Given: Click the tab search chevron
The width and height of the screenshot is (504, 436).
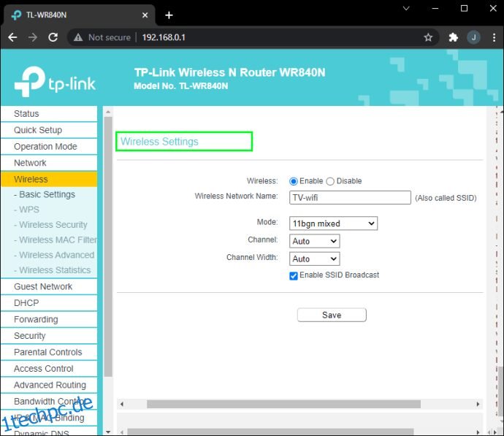Looking at the screenshot, I should click(406, 8).
